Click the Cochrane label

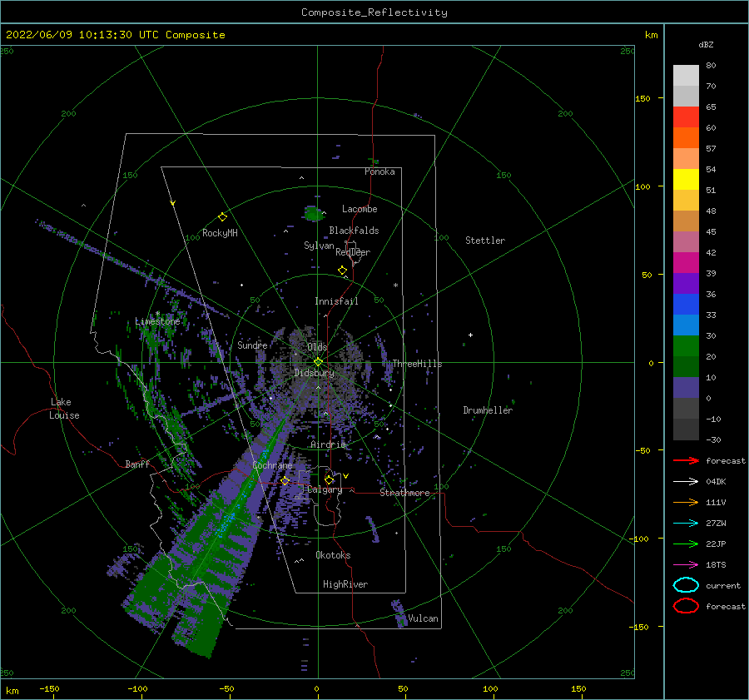click(272, 465)
